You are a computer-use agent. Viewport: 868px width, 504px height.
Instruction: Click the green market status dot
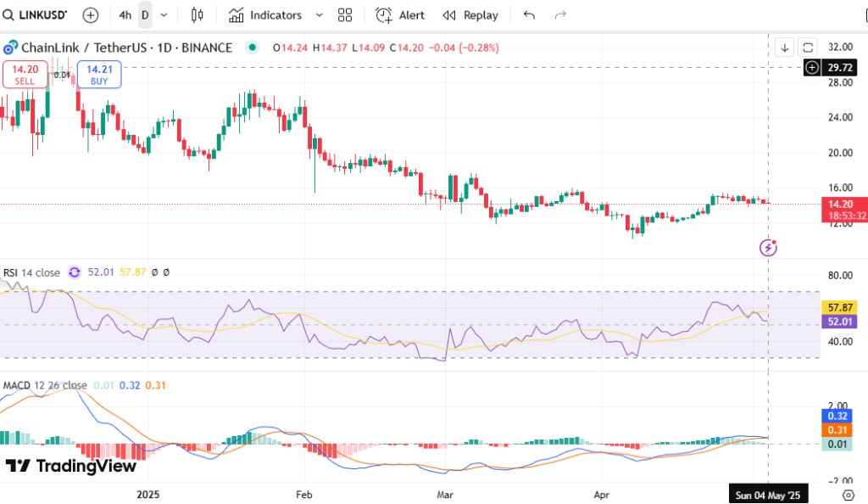point(253,48)
